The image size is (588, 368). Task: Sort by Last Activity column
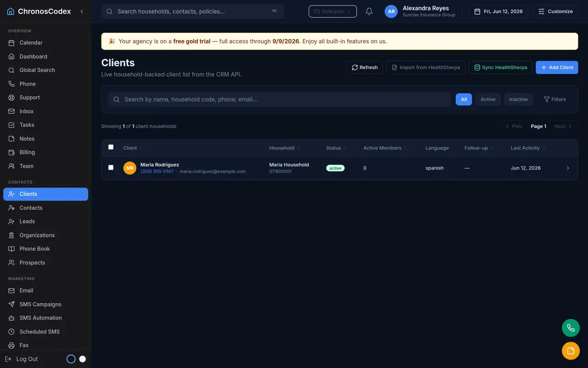pyautogui.click(x=528, y=148)
